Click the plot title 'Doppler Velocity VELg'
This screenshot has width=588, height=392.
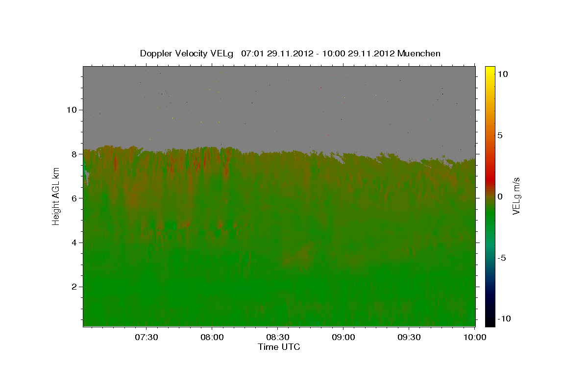click(x=187, y=53)
